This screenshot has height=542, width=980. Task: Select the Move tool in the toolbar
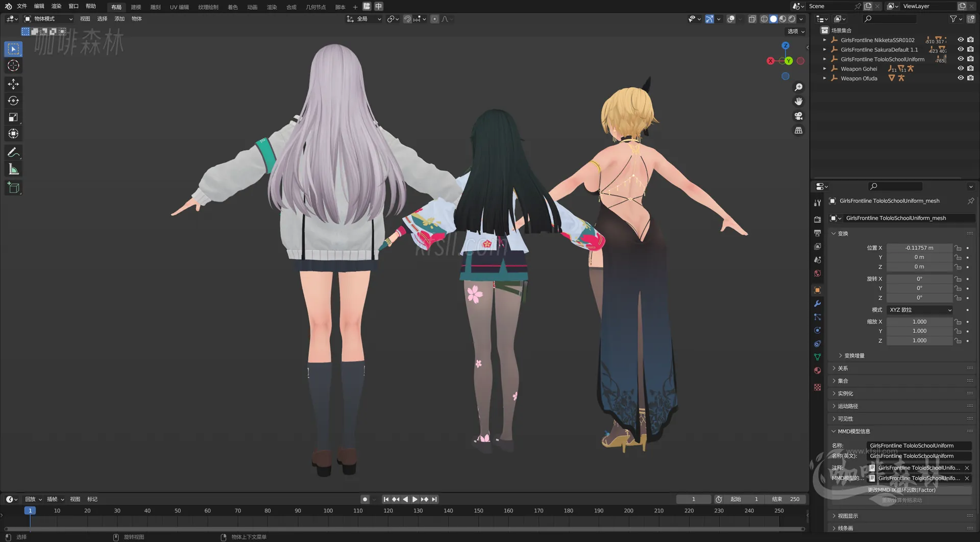point(13,84)
